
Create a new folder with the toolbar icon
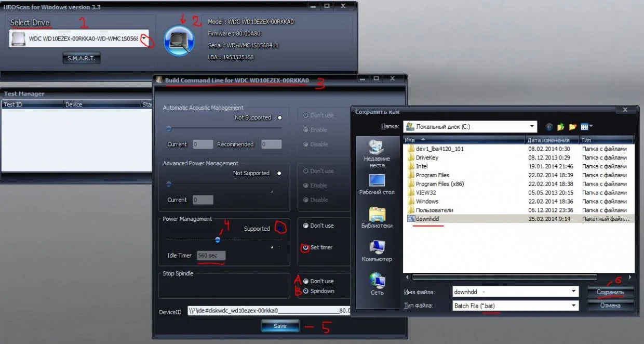click(x=573, y=126)
